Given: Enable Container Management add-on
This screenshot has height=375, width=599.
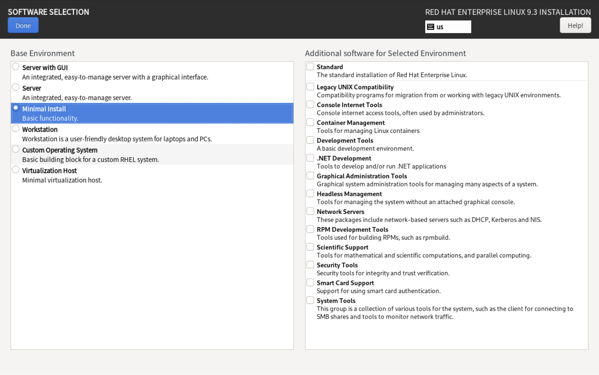Looking at the screenshot, I should click(310, 122).
